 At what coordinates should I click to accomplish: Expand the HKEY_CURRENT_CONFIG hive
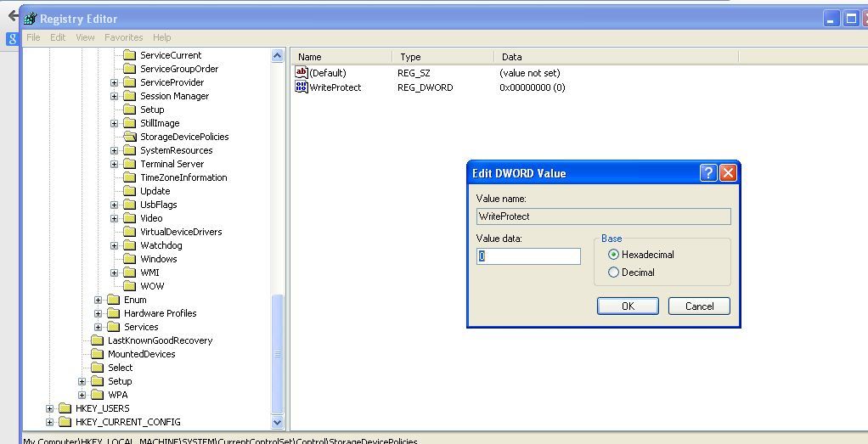pyautogui.click(x=49, y=422)
